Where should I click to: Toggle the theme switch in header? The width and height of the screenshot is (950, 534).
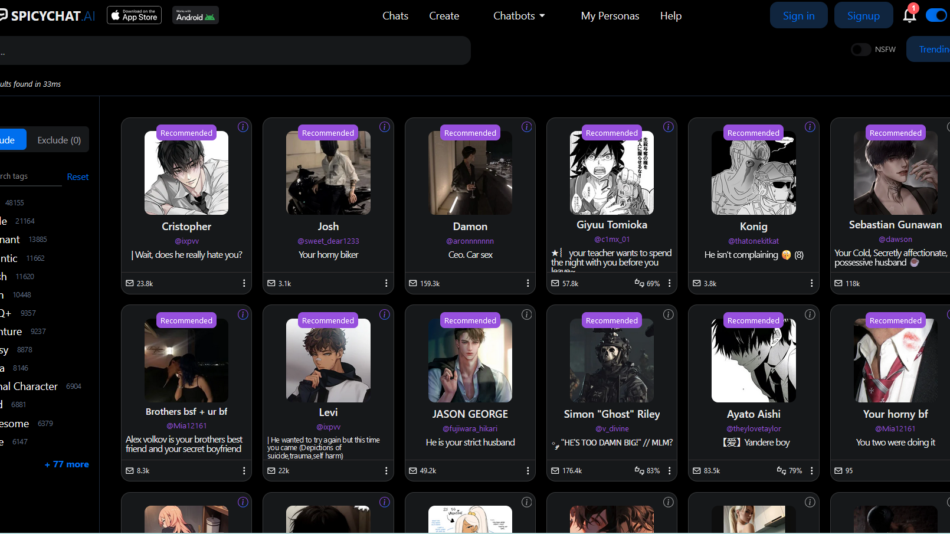point(935,15)
